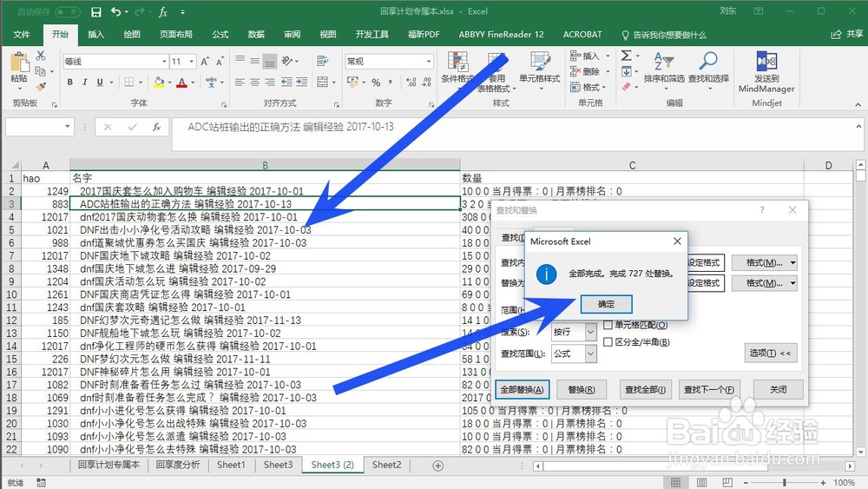Viewport: 868px width, 489px height.
Task: Toggle Bold formatting
Action: 69,82
